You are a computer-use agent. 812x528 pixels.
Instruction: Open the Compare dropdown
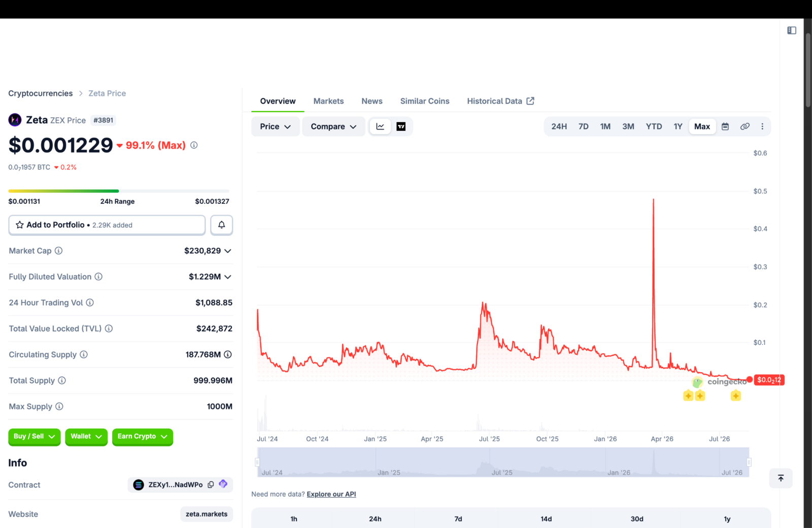pyautogui.click(x=333, y=126)
